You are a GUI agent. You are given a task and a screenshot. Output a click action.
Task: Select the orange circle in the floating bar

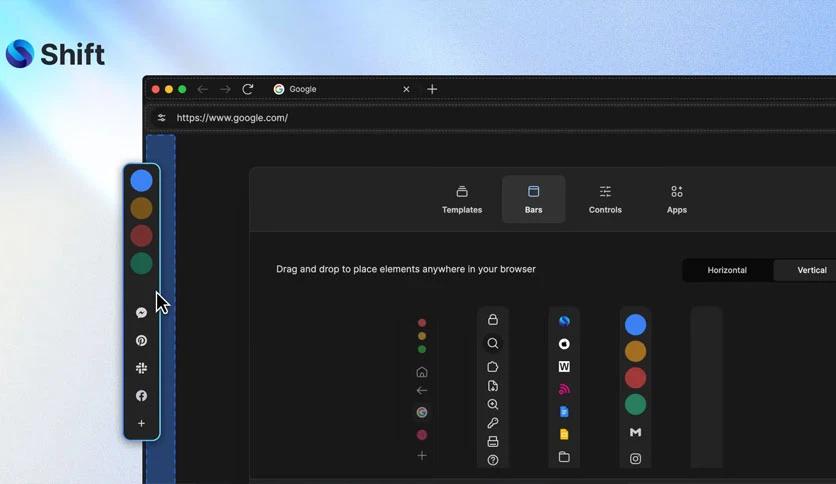tap(141, 208)
